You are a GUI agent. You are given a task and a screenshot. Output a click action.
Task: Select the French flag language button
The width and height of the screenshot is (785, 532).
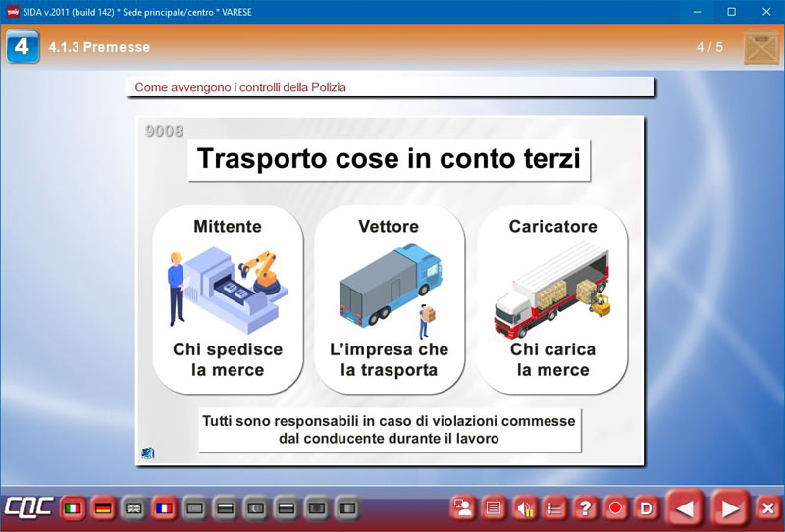click(164, 508)
